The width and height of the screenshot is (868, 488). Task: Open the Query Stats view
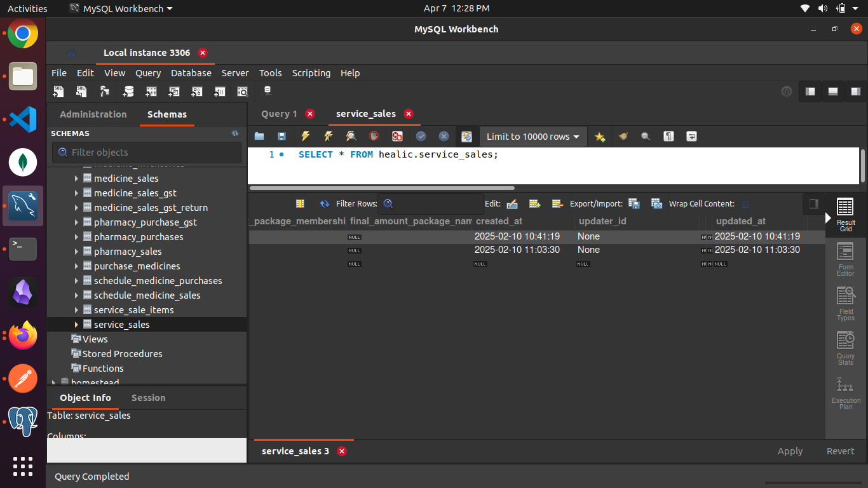click(x=846, y=349)
